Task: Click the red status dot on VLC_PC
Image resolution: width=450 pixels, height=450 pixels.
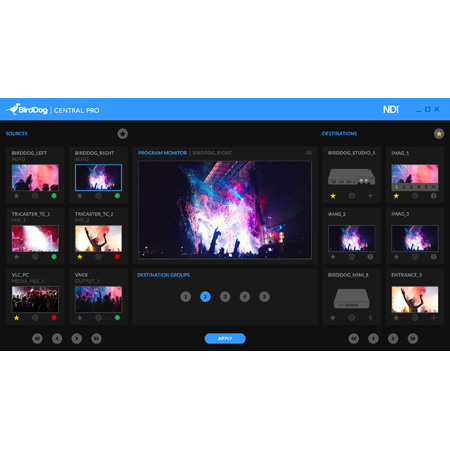Action: (54, 318)
